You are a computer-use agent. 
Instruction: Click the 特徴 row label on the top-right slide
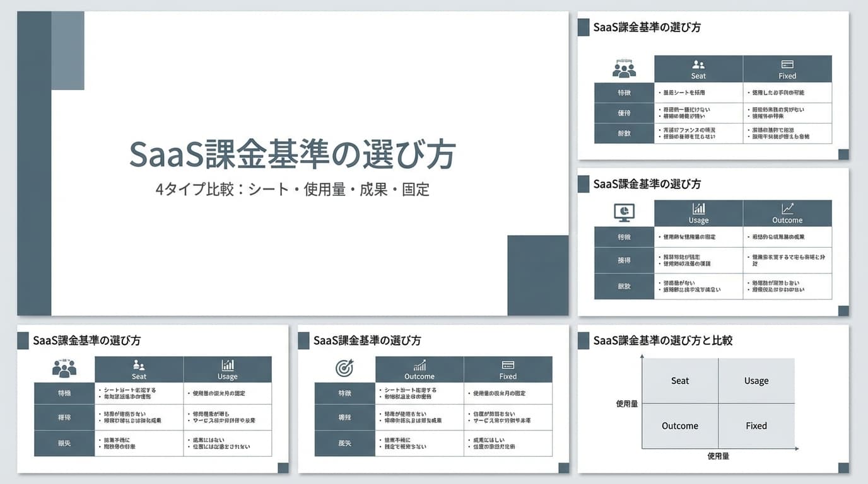pos(624,92)
